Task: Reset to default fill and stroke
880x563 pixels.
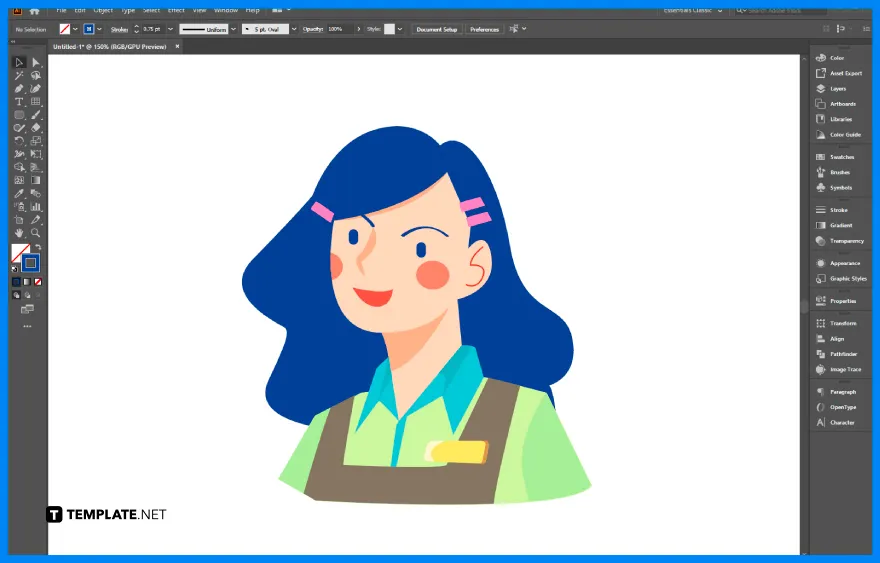Action: [15, 269]
